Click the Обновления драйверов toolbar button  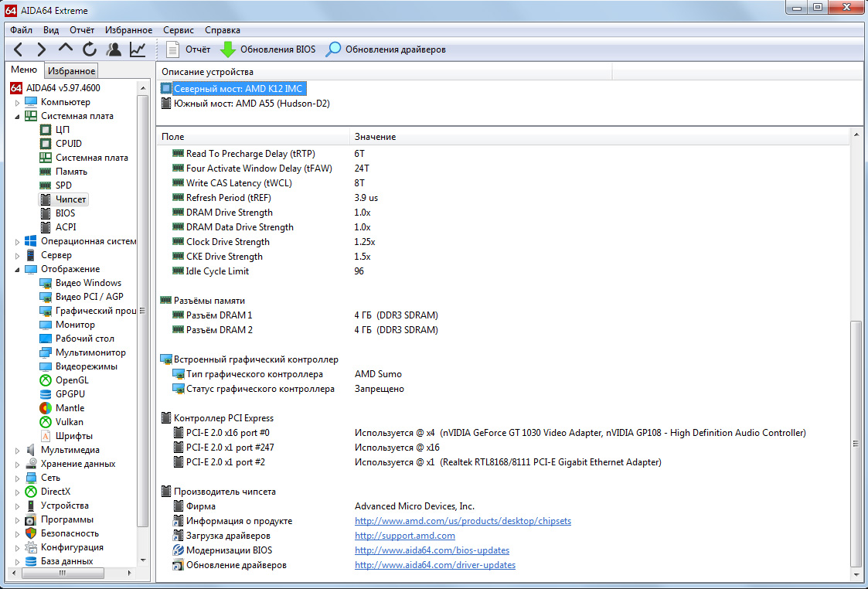[386, 49]
